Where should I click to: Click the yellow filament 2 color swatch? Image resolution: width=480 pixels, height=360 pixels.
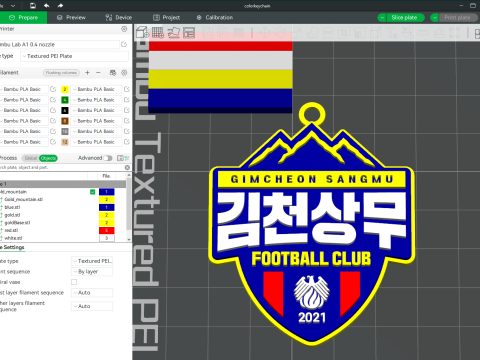65,89
